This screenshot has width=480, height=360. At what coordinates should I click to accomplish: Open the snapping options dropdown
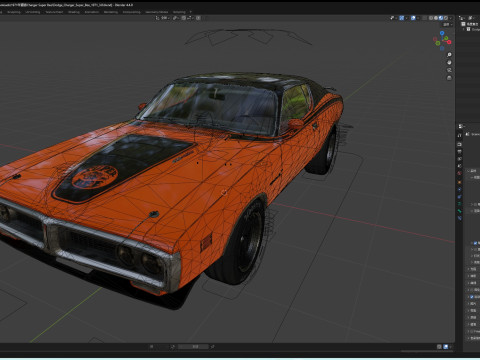coord(190,18)
